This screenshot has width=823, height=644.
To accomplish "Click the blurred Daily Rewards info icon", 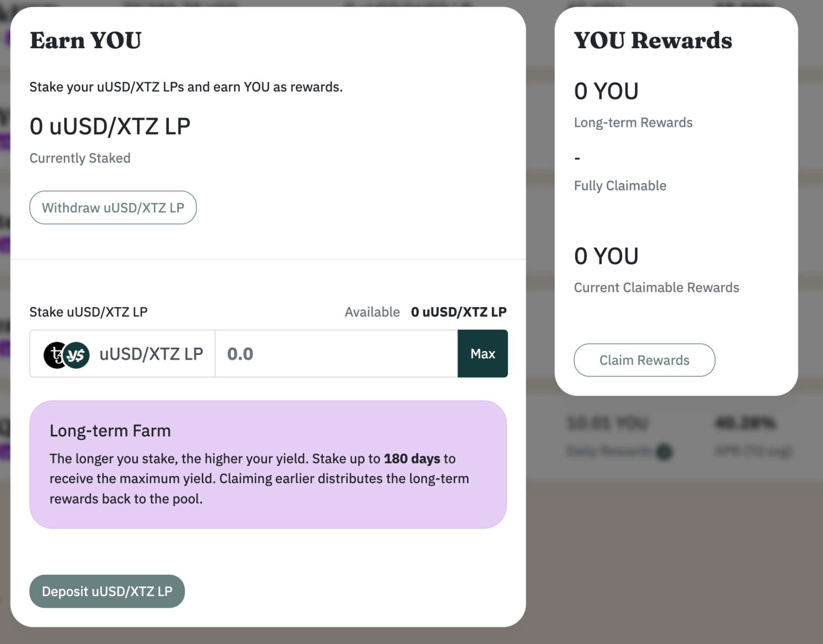I will point(664,452).
